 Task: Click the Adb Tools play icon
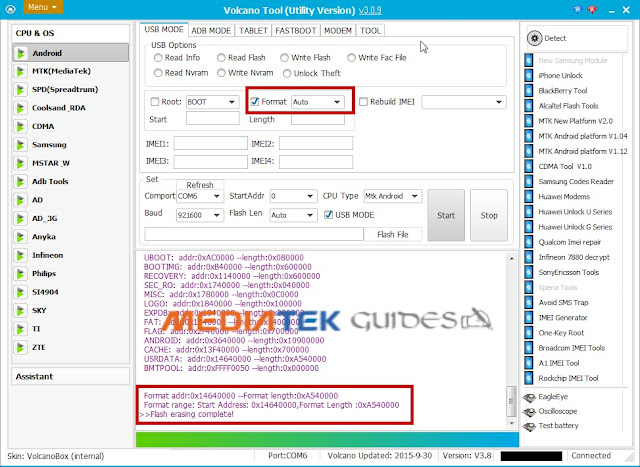coord(20,181)
